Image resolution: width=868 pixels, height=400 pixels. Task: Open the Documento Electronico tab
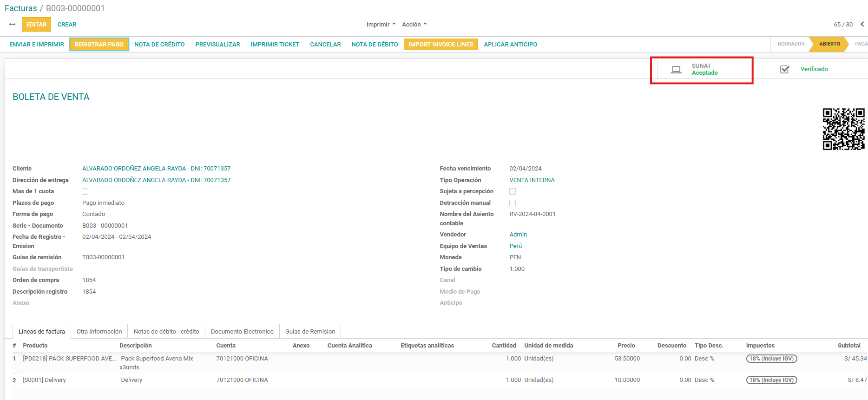[242, 331]
